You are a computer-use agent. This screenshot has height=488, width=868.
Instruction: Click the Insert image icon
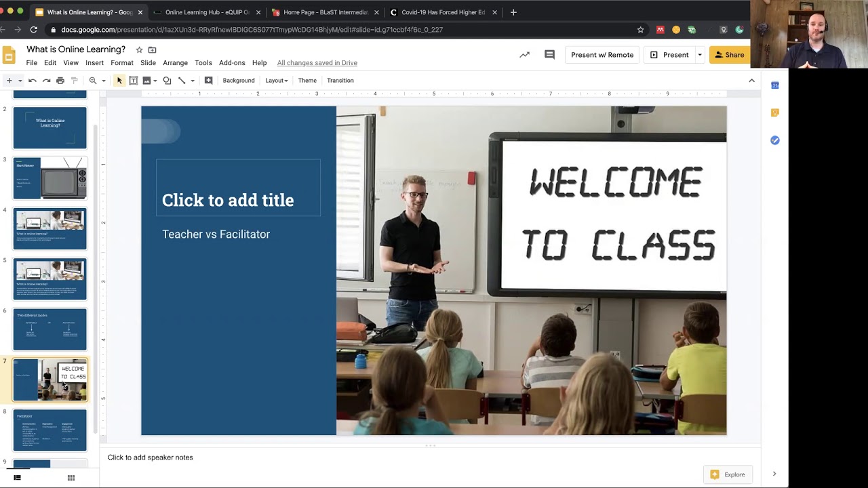[x=146, y=81]
